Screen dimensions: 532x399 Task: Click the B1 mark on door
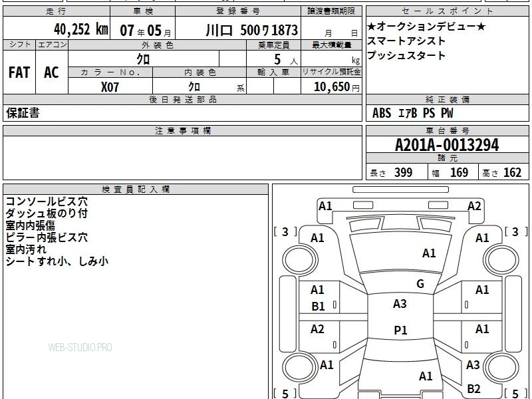tap(318, 307)
